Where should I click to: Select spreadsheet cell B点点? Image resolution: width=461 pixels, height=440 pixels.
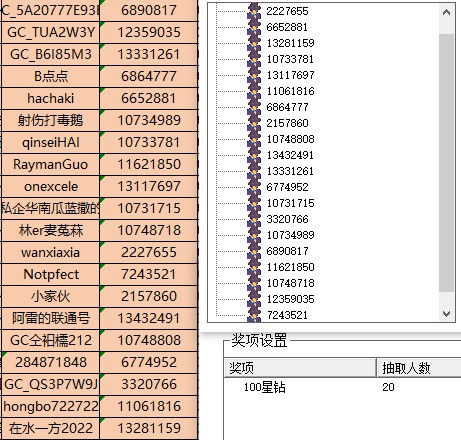(x=51, y=76)
